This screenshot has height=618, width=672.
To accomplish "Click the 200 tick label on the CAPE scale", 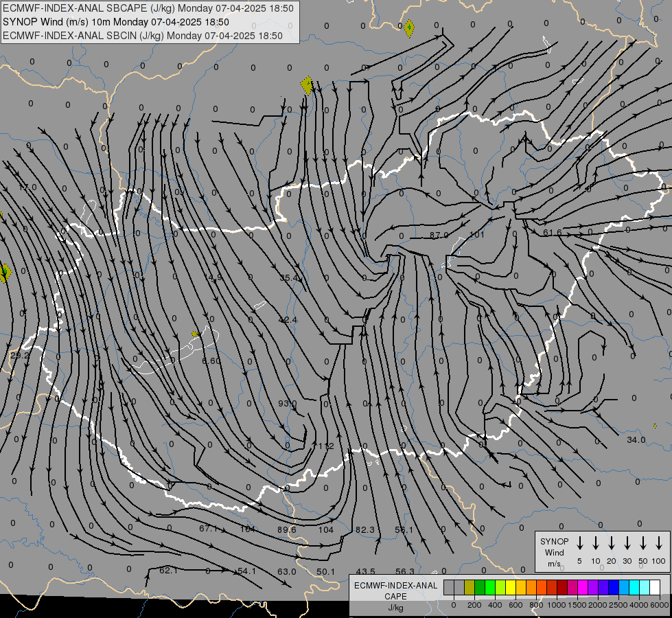I will [474, 605].
